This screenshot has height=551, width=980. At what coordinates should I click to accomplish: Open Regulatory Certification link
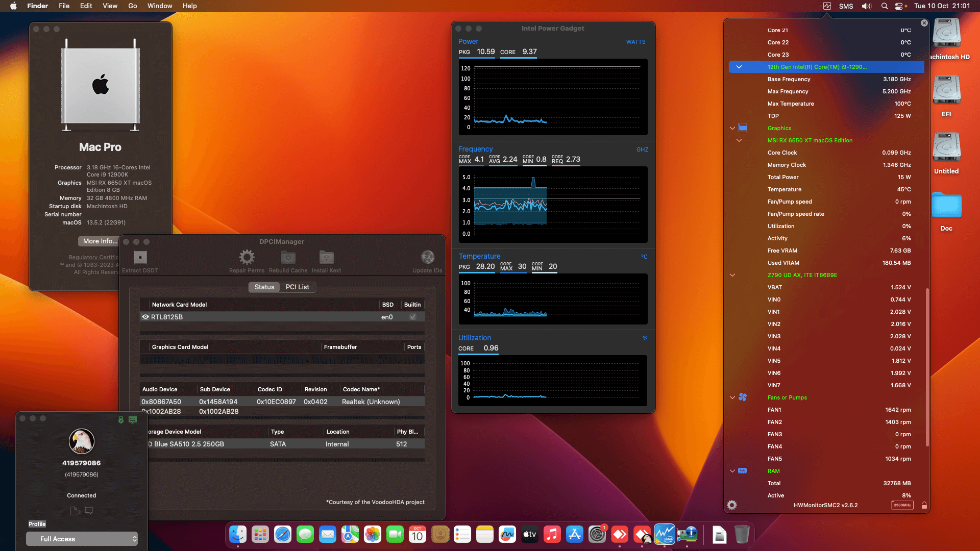click(x=94, y=257)
